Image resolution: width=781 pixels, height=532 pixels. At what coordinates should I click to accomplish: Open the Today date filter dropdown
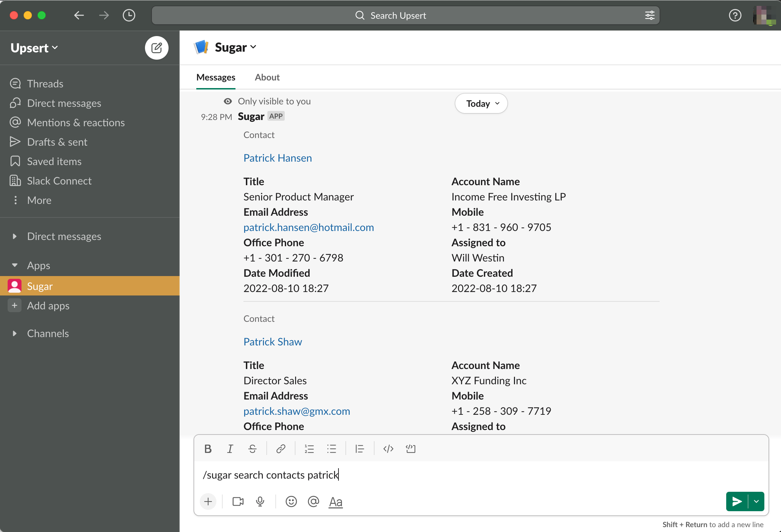[x=481, y=103]
